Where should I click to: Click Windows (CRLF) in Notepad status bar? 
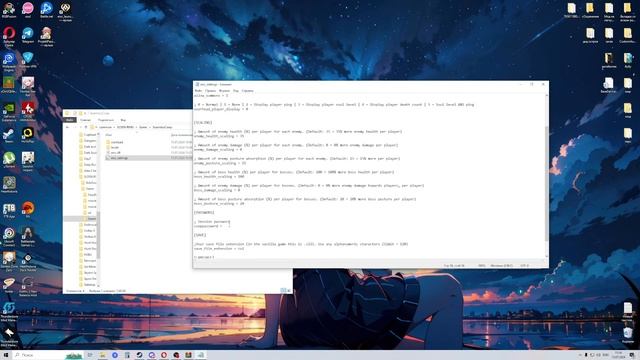pos(502,265)
